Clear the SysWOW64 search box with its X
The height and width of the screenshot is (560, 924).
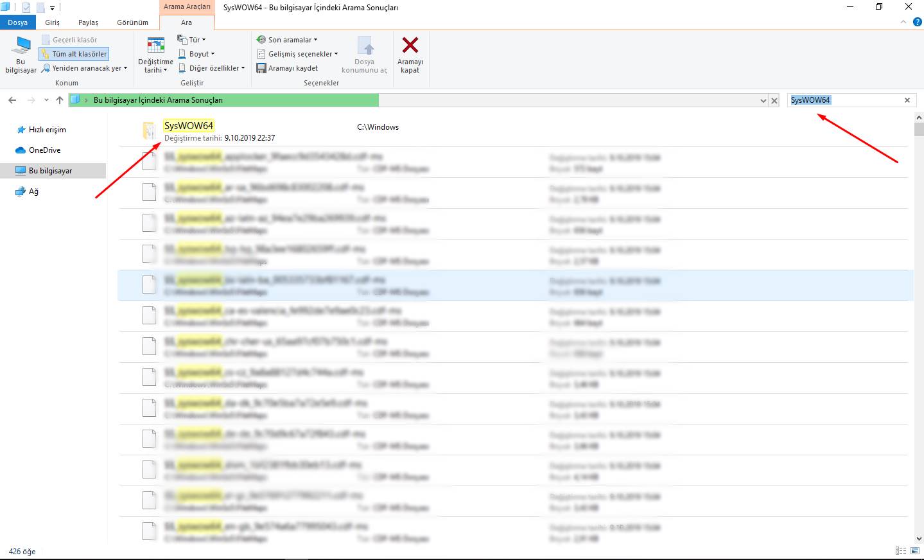coord(907,100)
